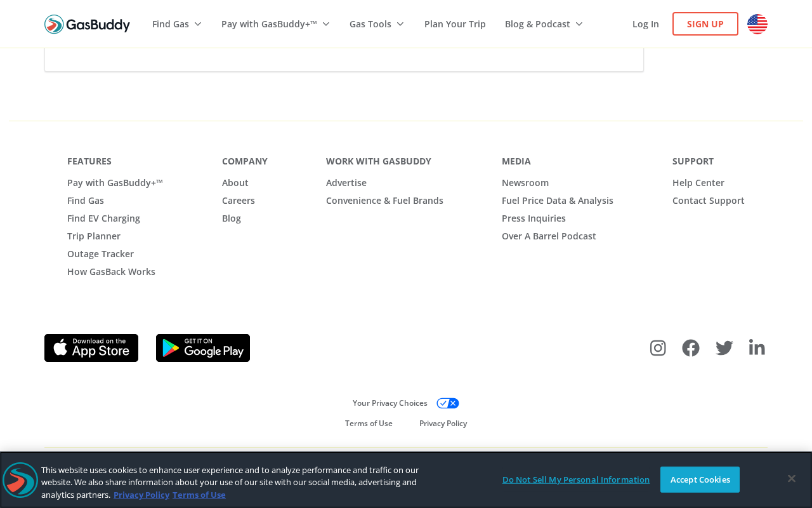Open Plan Your Trip in header
The height and width of the screenshot is (508, 812).
[x=455, y=24]
